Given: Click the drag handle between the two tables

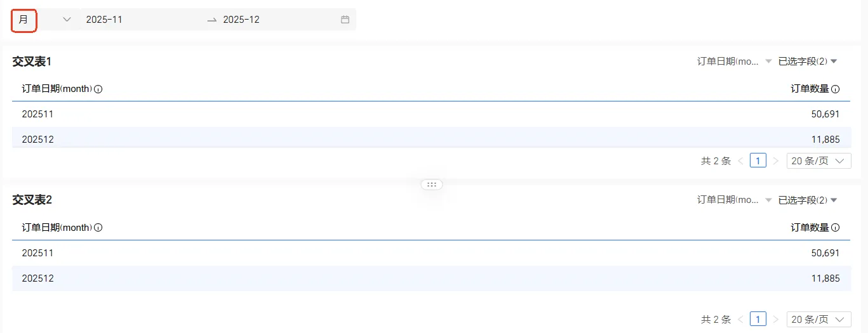Looking at the screenshot, I should 432,185.
